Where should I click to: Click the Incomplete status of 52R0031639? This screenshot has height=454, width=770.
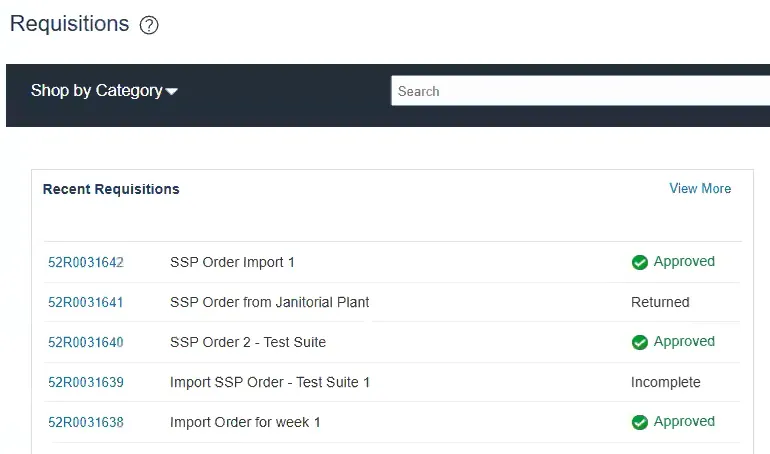pos(665,382)
